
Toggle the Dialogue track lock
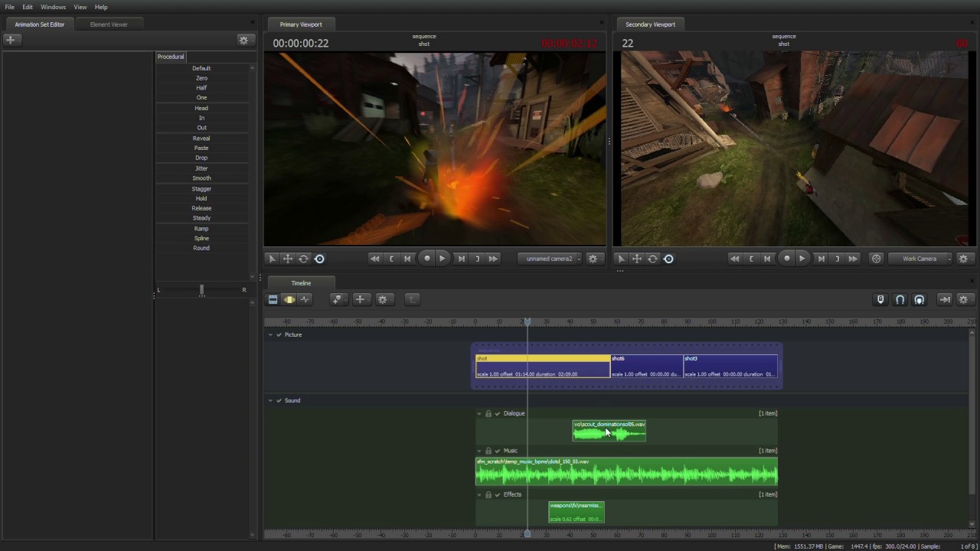pyautogui.click(x=488, y=413)
